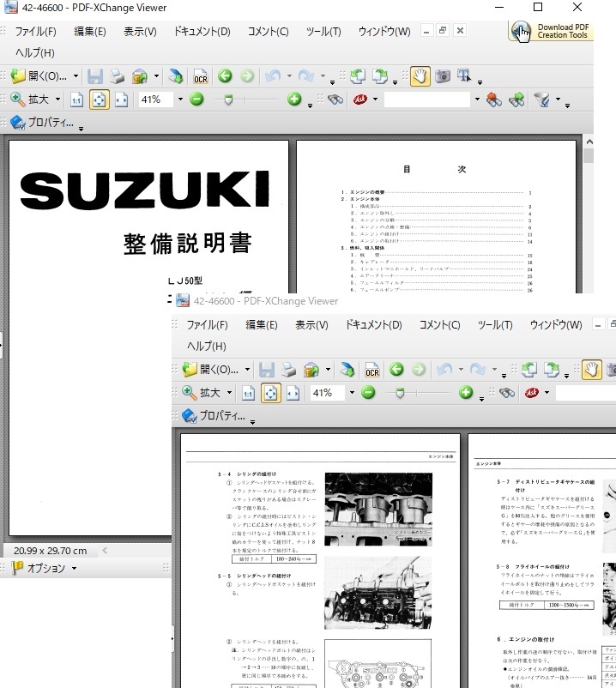
Task: Click Email icon in back window toolbar
Action: click(140, 76)
